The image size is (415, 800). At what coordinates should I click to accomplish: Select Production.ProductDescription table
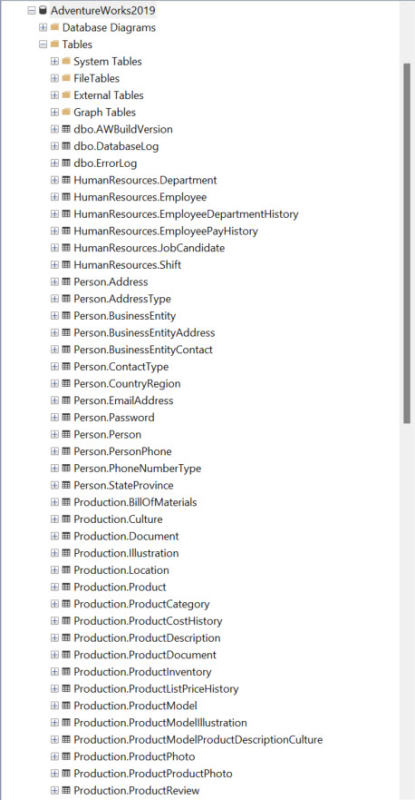(x=147, y=638)
